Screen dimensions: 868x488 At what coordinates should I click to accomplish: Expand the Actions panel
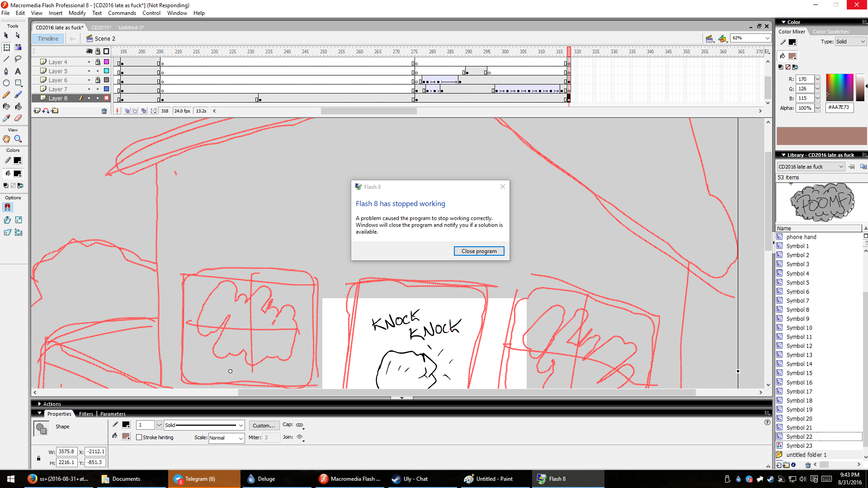pos(40,404)
